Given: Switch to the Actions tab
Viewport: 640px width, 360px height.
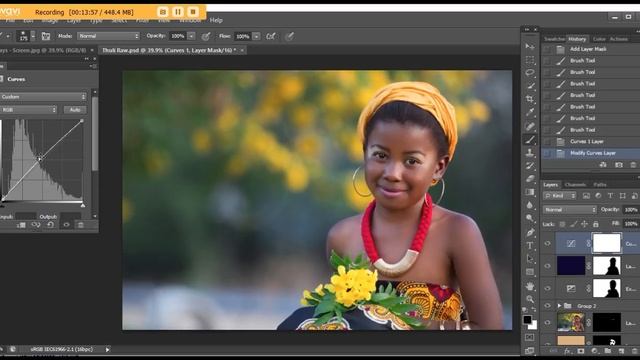Looking at the screenshot, I should tap(619, 39).
